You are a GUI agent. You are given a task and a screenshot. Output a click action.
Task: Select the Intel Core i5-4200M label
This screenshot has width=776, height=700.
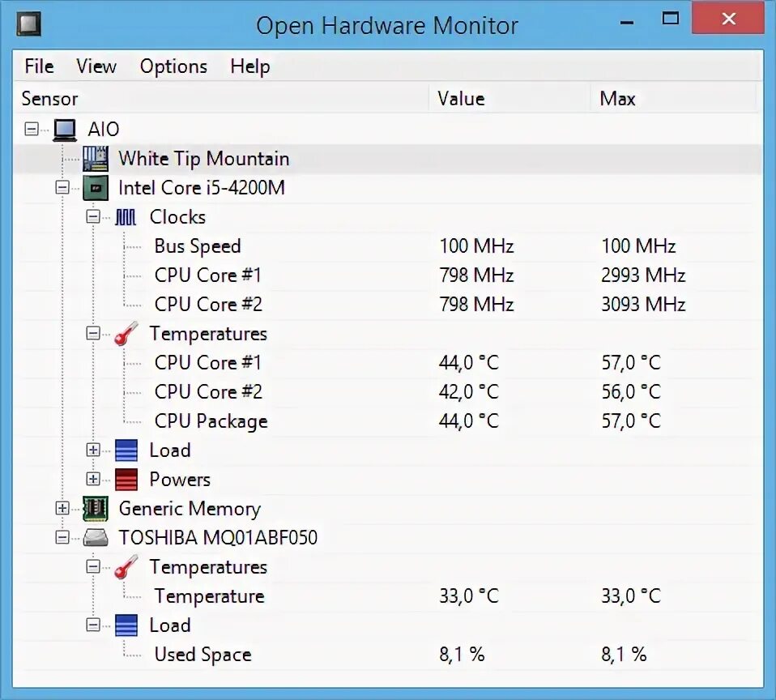tap(202, 188)
